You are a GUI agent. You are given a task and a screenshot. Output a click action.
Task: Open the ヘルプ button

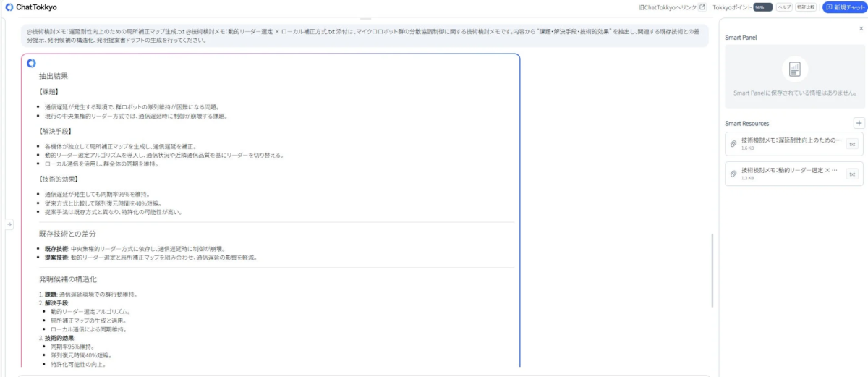(x=784, y=7)
